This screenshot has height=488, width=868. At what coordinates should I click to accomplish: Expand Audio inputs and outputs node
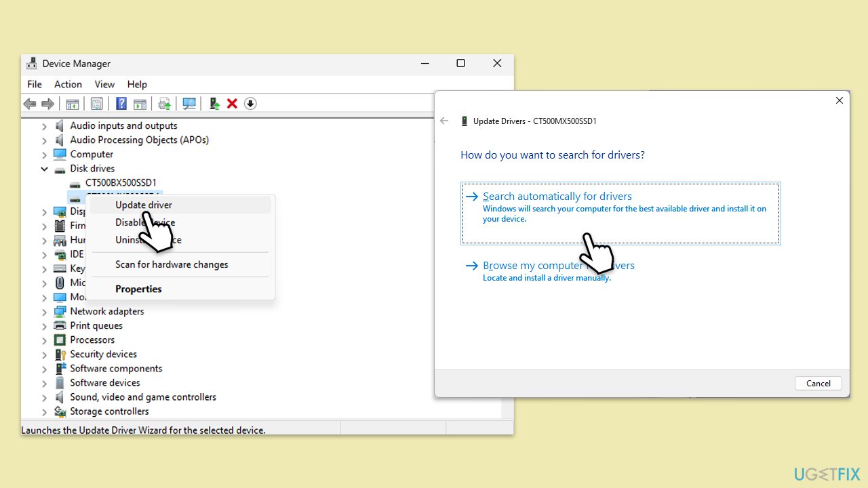(45, 126)
